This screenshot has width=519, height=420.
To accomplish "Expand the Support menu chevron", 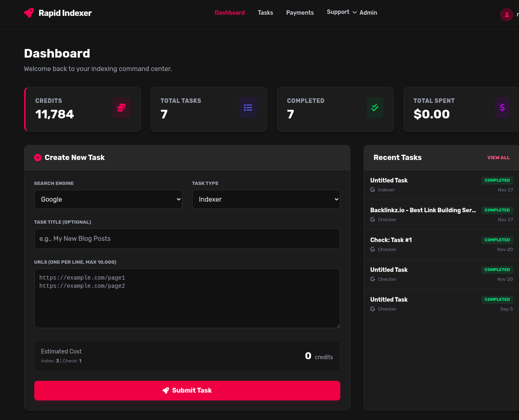I will click(355, 12).
